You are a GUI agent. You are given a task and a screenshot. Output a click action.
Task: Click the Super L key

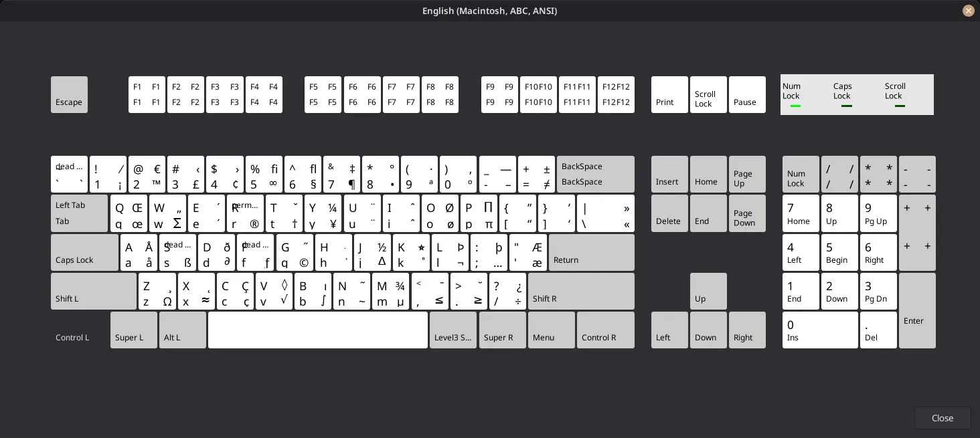coord(134,330)
